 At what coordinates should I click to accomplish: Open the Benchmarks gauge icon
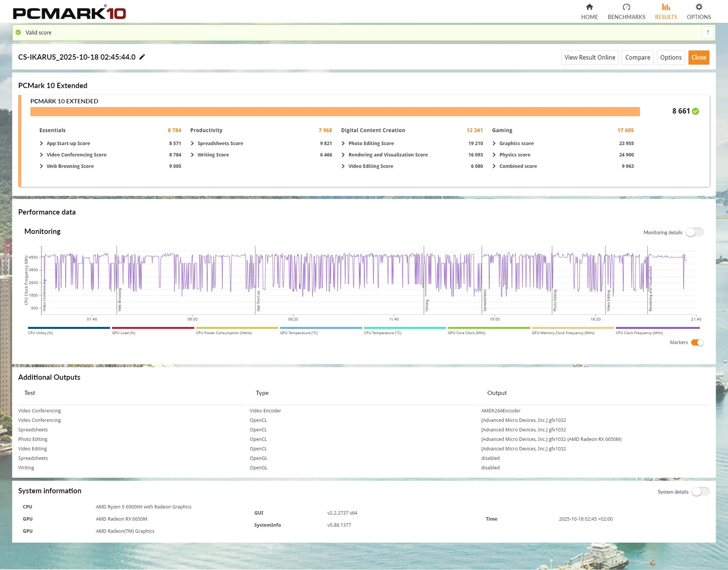[x=626, y=7]
